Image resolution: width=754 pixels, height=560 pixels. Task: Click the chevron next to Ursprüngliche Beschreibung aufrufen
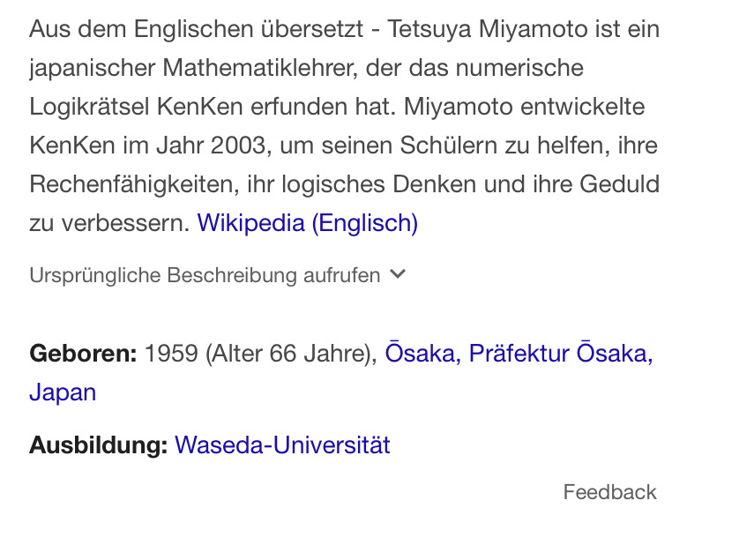tap(398, 274)
